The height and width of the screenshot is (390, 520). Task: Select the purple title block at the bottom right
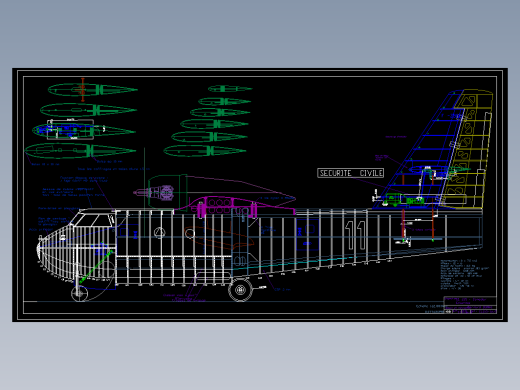coord(470,305)
